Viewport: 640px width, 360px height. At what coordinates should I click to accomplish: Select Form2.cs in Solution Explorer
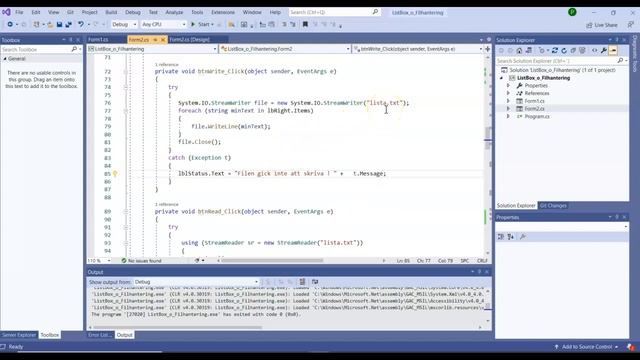tap(534, 109)
